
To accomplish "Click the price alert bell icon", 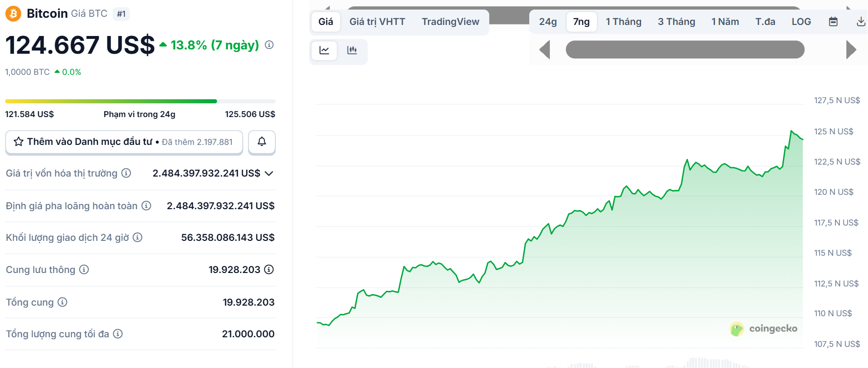I will click(262, 142).
